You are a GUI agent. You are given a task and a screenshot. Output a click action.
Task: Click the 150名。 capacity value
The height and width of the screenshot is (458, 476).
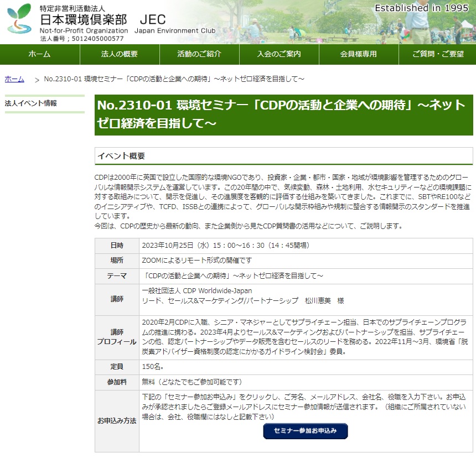click(x=153, y=367)
